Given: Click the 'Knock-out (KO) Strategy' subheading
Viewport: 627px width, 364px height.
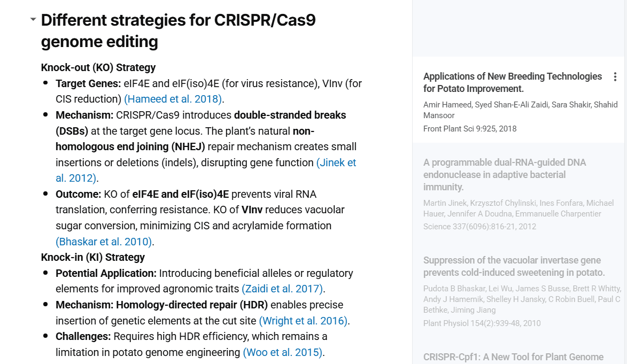Looking at the screenshot, I should tap(98, 67).
